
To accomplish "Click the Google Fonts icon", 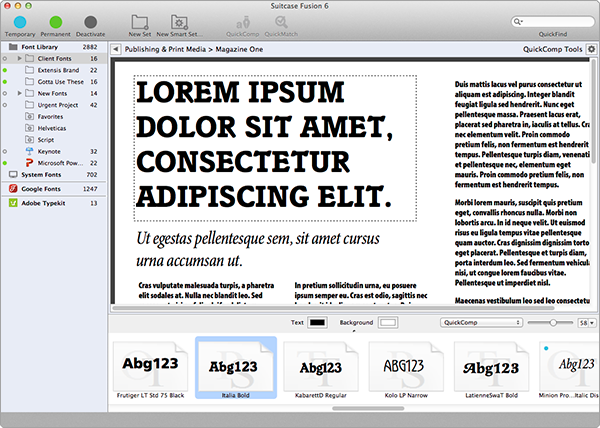I will point(13,189).
